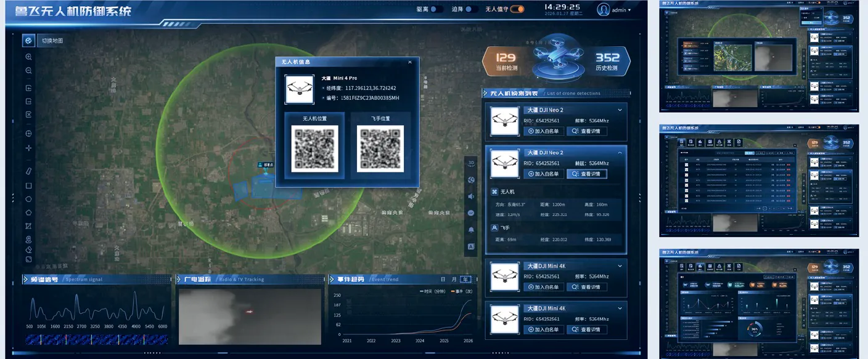This screenshot has height=359, width=868.
Task: Click the 129 当前检测 counter
Action: 506,61
